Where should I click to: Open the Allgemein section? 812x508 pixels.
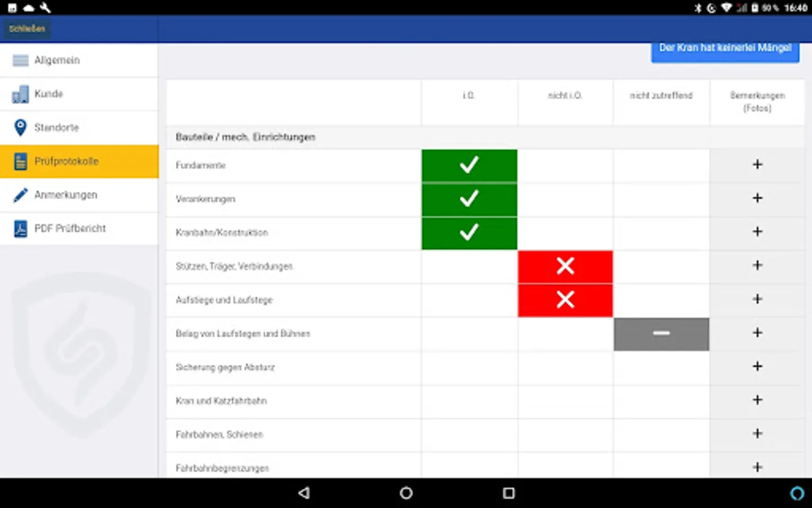pos(79,60)
